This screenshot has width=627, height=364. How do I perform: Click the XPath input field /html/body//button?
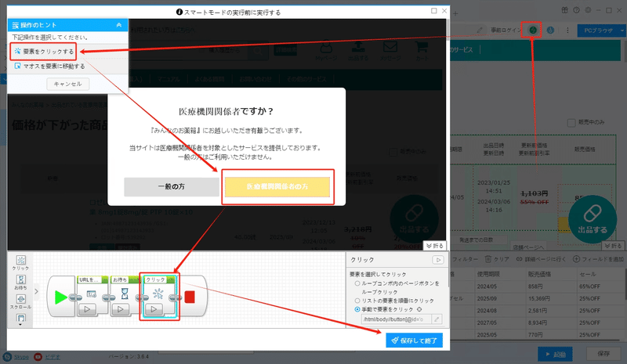[x=397, y=319]
